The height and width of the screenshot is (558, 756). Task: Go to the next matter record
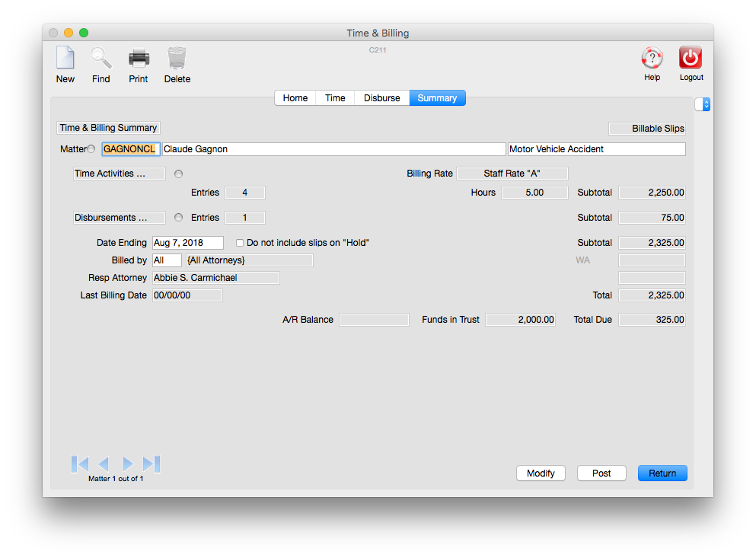tap(128, 464)
